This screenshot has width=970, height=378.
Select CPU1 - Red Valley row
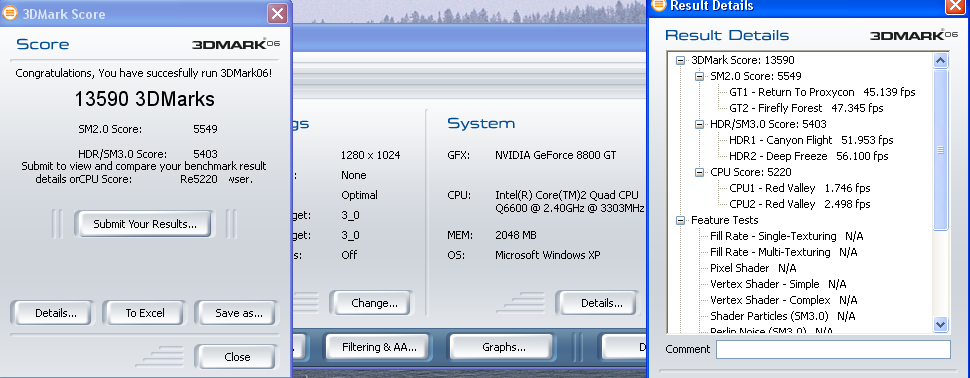pos(799,188)
